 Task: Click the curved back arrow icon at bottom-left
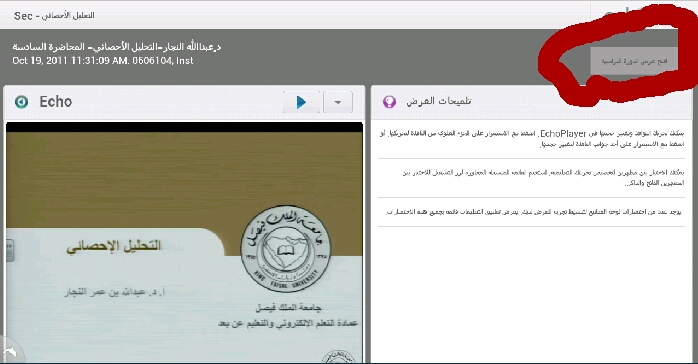pyautogui.click(x=10, y=352)
